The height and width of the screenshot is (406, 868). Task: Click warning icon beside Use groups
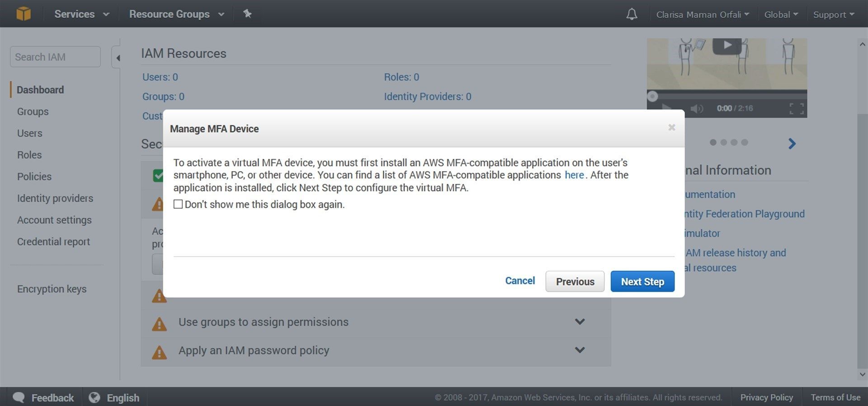(x=159, y=324)
